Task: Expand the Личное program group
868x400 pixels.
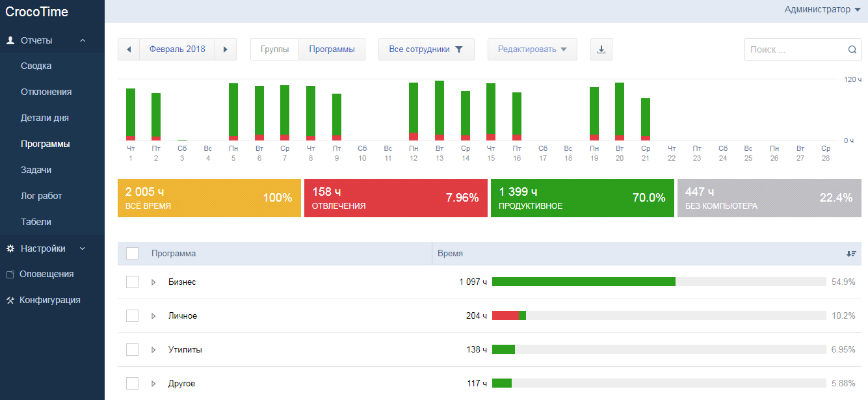Action: [154, 316]
